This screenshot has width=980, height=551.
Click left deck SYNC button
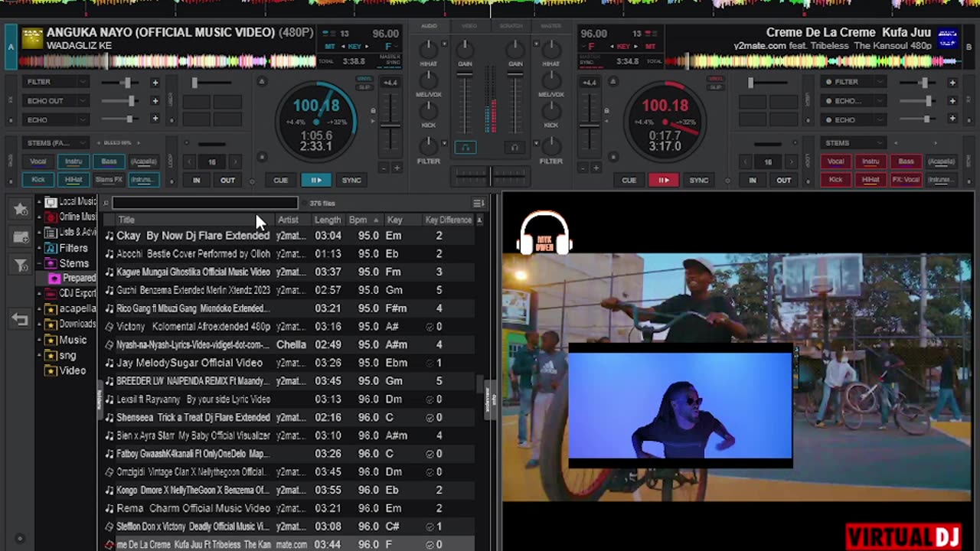(x=351, y=181)
